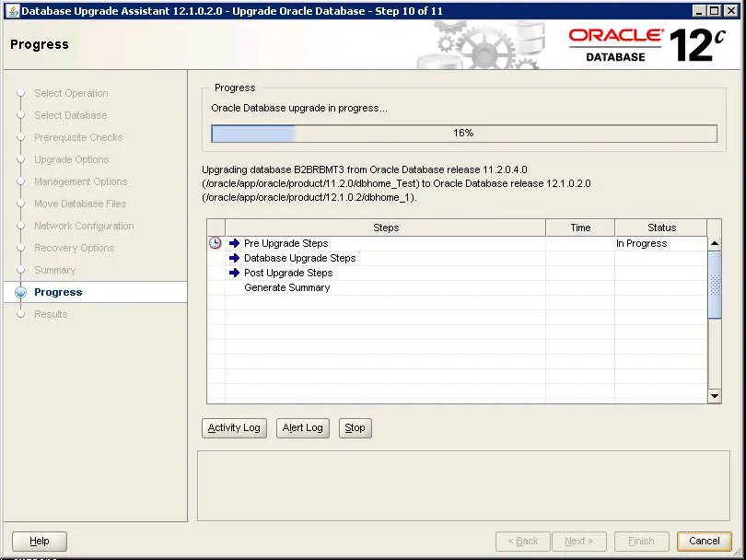Click the Time column header

[x=580, y=227]
